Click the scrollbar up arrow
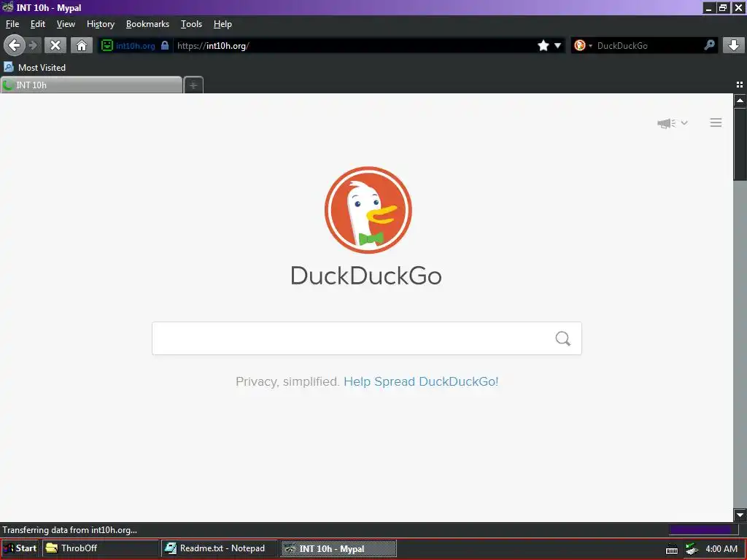The height and width of the screenshot is (560, 747). [x=740, y=101]
